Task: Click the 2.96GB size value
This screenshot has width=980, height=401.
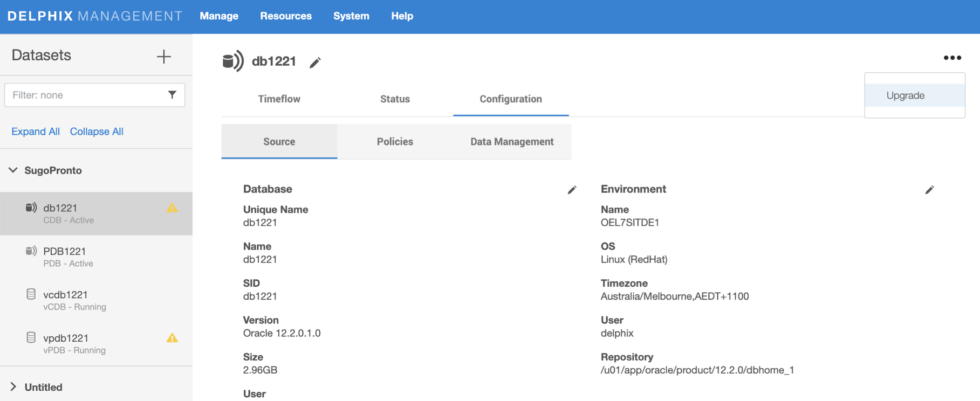Action: pyautogui.click(x=260, y=370)
